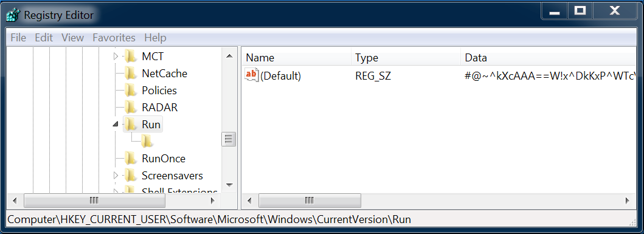644x234 pixels.
Task: Open the Edit menu
Action: 44,38
